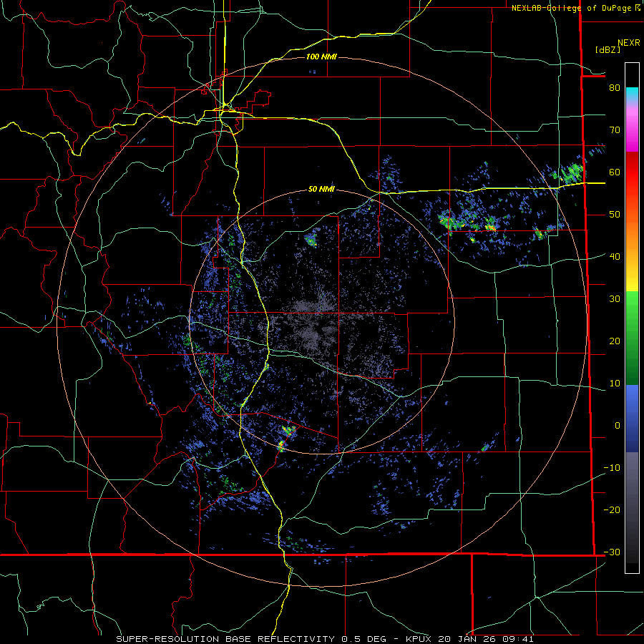Select the -10 value on the dBZ scale

point(612,467)
